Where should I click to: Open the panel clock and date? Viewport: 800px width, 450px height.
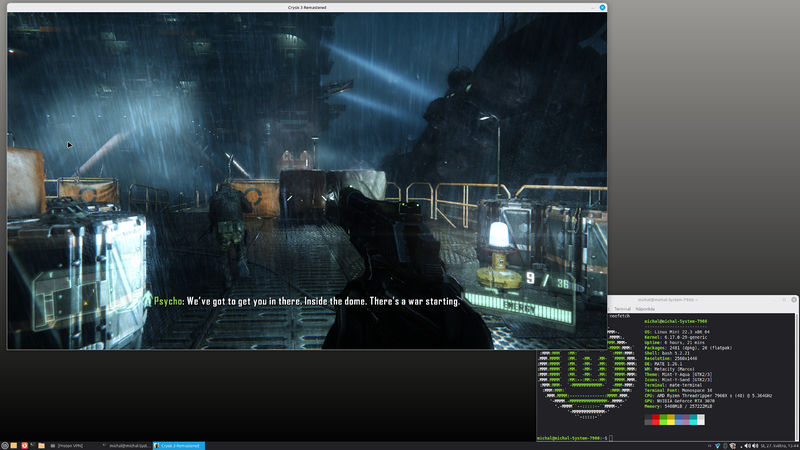point(779,446)
